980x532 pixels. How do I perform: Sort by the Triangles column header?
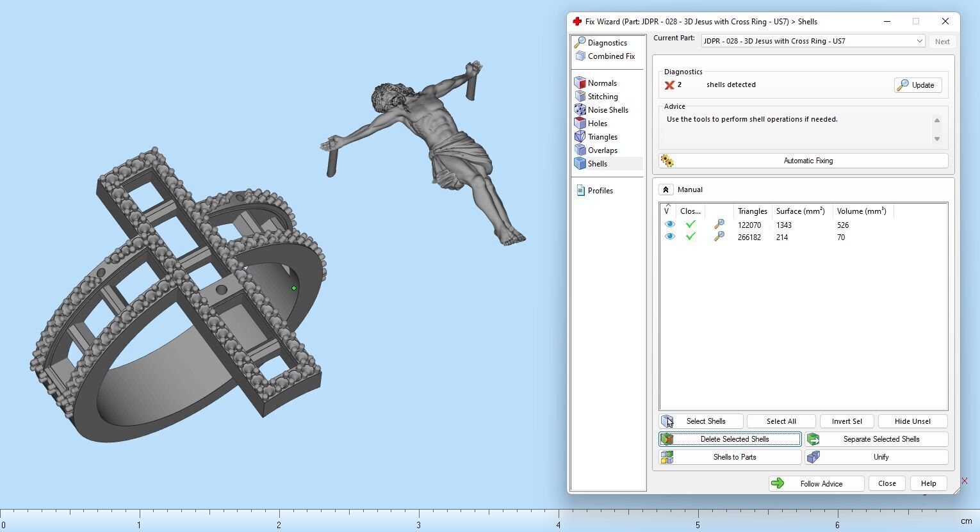coord(753,211)
